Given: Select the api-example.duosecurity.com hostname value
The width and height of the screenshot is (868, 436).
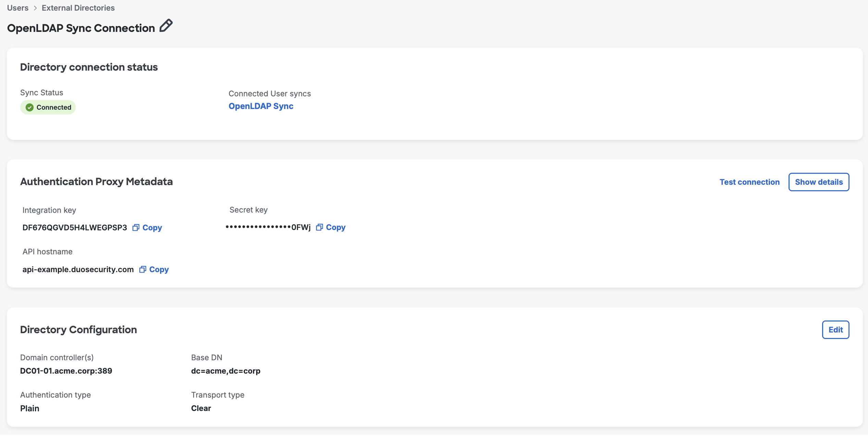Looking at the screenshot, I should tap(78, 269).
